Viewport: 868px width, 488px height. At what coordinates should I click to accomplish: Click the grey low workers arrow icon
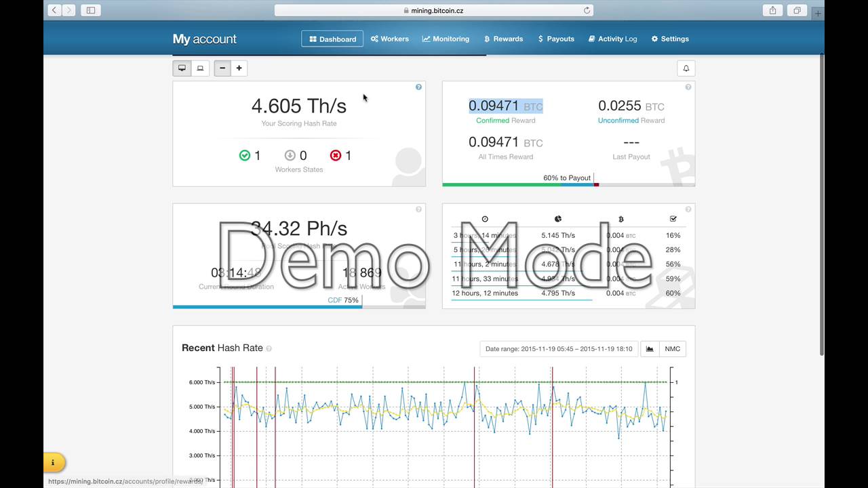[x=290, y=155]
